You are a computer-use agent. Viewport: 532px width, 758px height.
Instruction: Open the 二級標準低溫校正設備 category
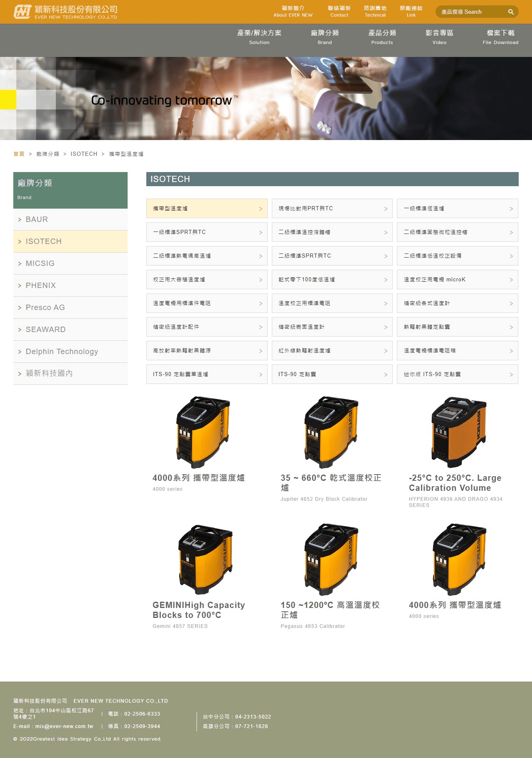pos(458,256)
